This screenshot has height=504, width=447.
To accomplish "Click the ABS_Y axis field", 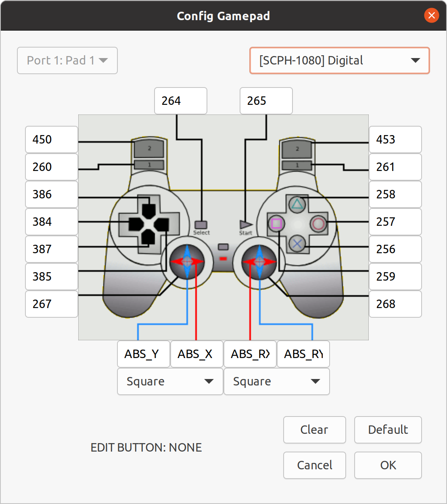I will click(144, 354).
